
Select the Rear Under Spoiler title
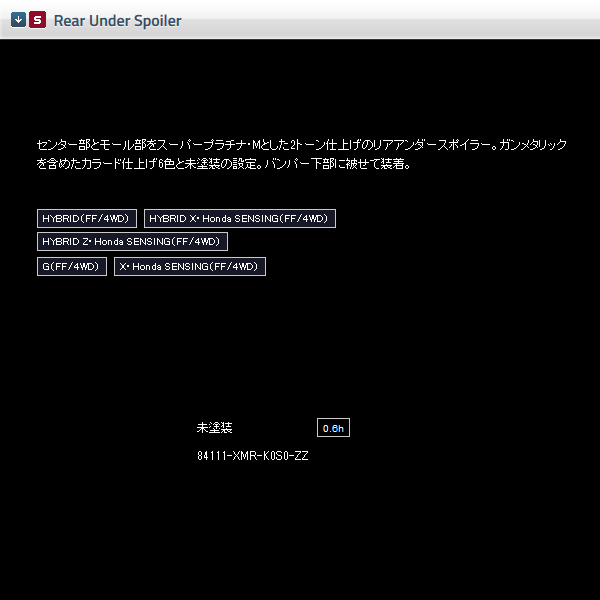(x=117, y=20)
